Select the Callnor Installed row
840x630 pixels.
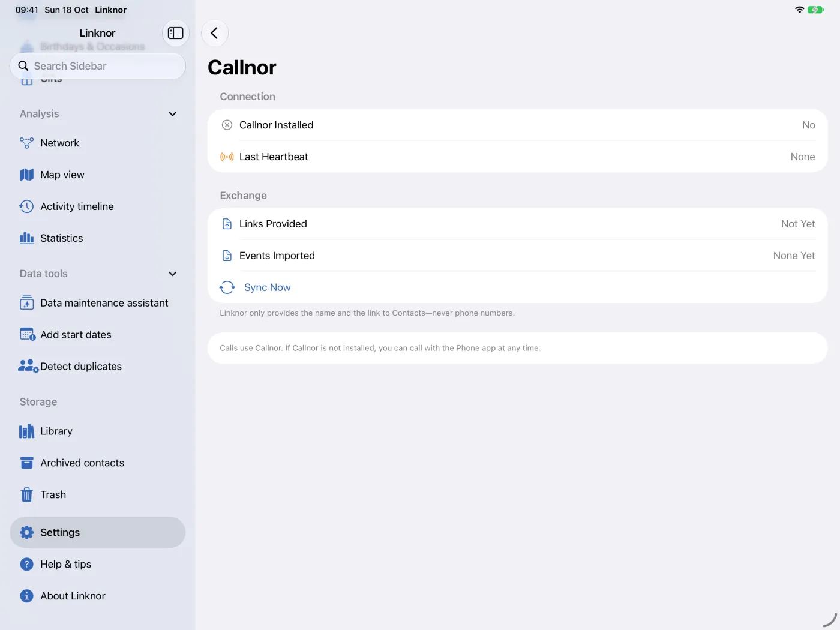(x=517, y=125)
